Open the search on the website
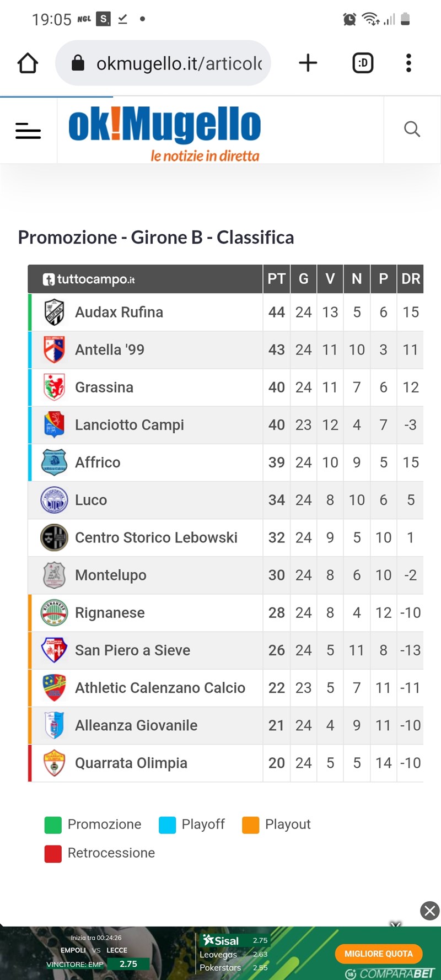The width and height of the screenshot is (441, 980). click(412, 130)
